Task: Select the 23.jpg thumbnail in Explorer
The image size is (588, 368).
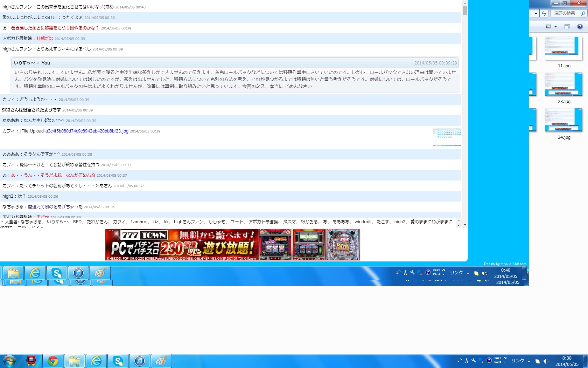Action: coord(563,85)
